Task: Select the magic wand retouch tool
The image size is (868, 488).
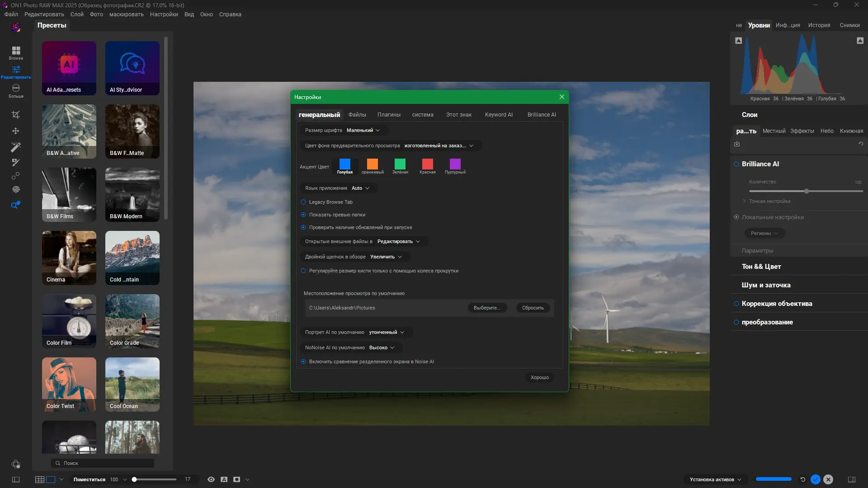Action: (x=16, y=147)
